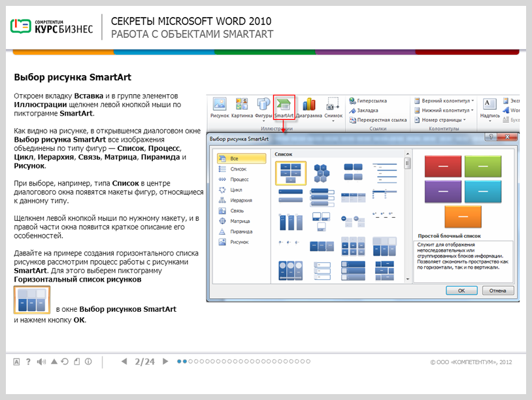This screenshot has height=400, width=532.
Task: Click the Диаграмма (Chart) ribbon icon
Action: [x=308, y=108]
